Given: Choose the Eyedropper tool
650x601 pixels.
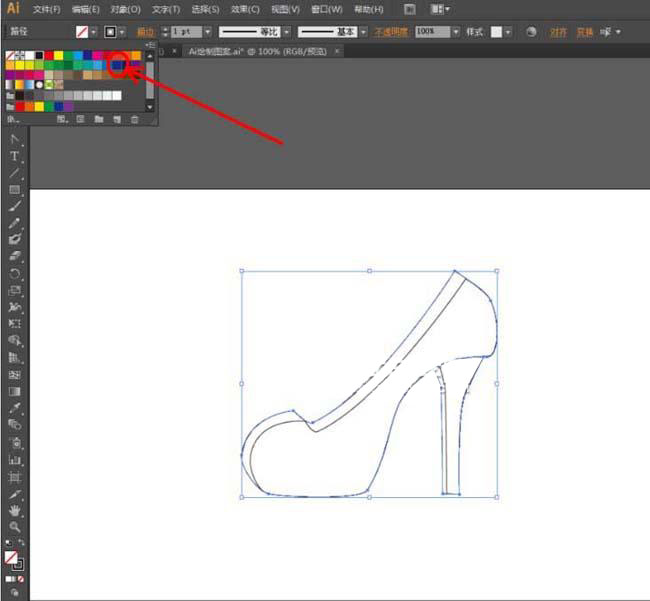Looking at the screenshot, I should [x=15, y=408].
